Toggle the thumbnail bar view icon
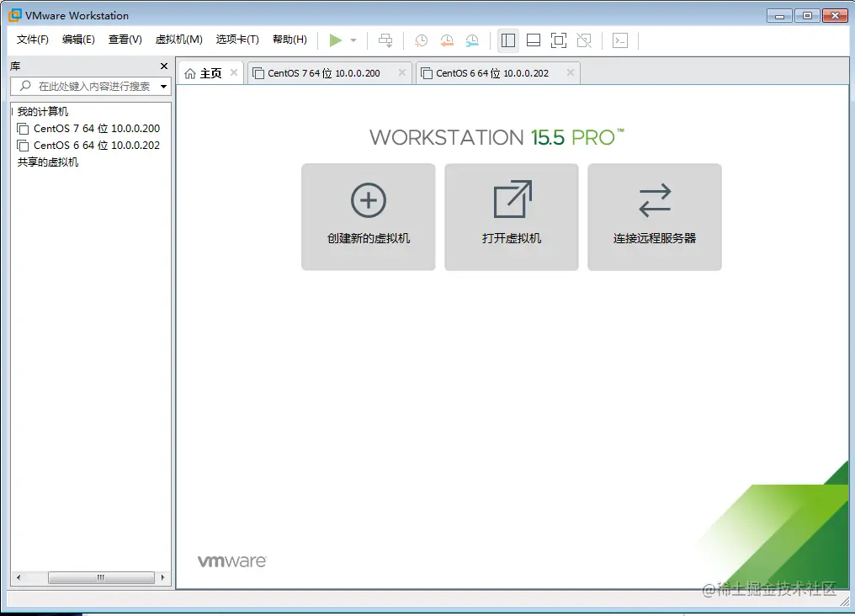The height and width of the screenshot is (616, 855). [x=534, y=40]
